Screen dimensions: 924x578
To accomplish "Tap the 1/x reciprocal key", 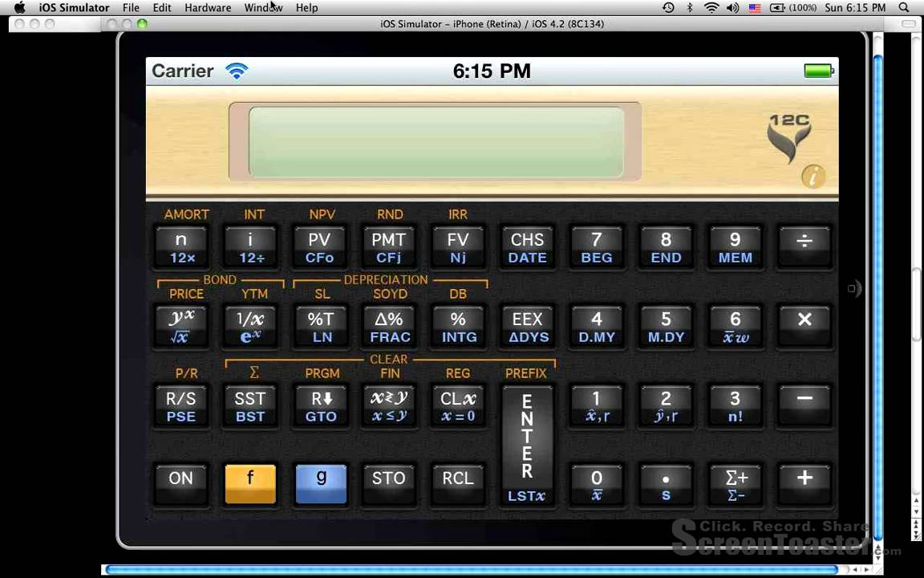I will [250, 327].
